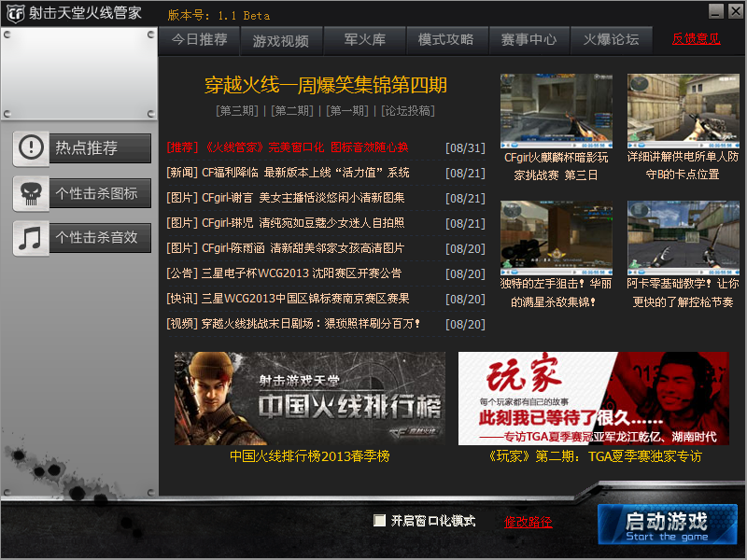Open caption 阿卡零基础教学！让你更快的了解控枪节奏
Image resolution: width=747 pixels, height=560 pixels.
click(x=684, y=293)
